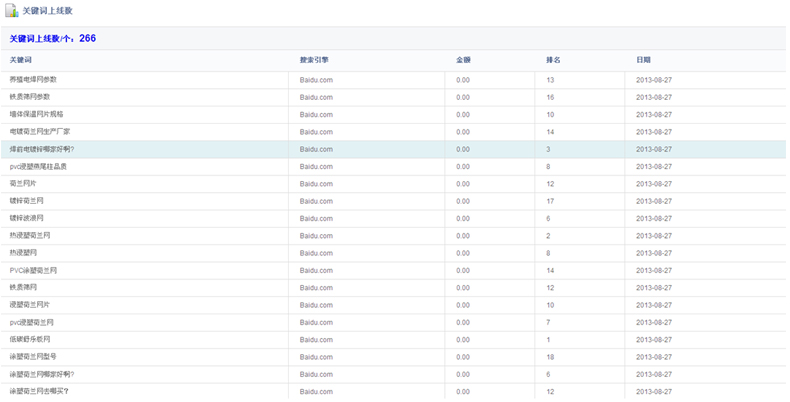Select the pvc浸塑燕尾柱品质 keyword

40,166
